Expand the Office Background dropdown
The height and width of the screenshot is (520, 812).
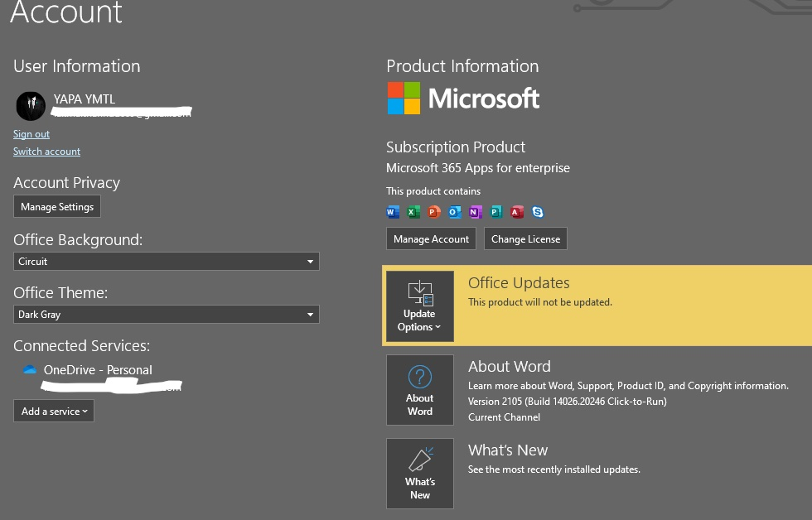point(167,262)
